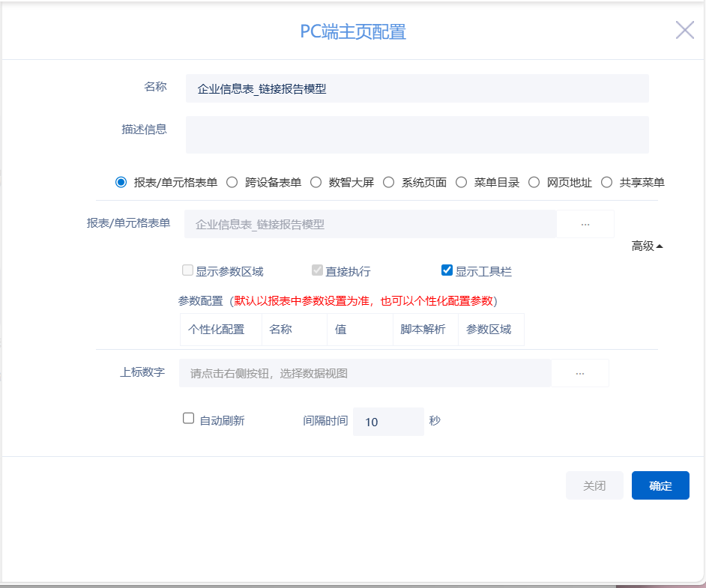This screenshot has height=588, width=706.
Task: Close the PC端主页配置 dialog with X
Action: point(684,30)
